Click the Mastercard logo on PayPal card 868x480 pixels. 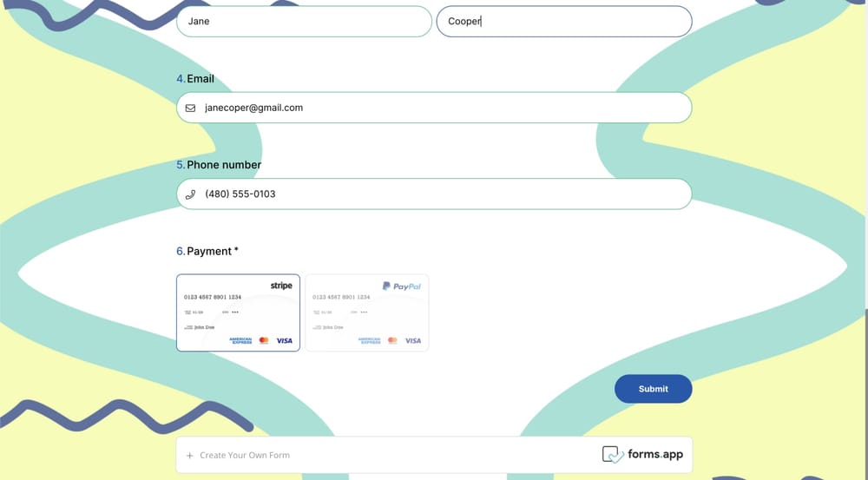(392, 341)
